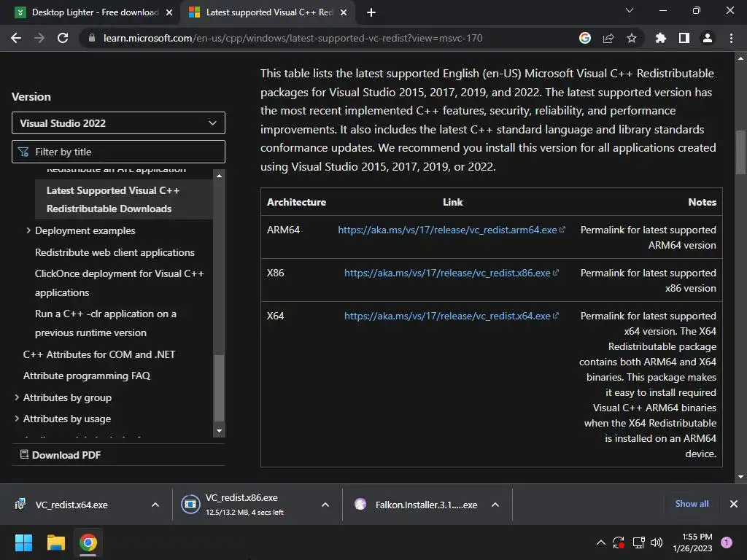Go back to the previous page
The width and height of the screenshot is (747, 560).
click(16, 38)
